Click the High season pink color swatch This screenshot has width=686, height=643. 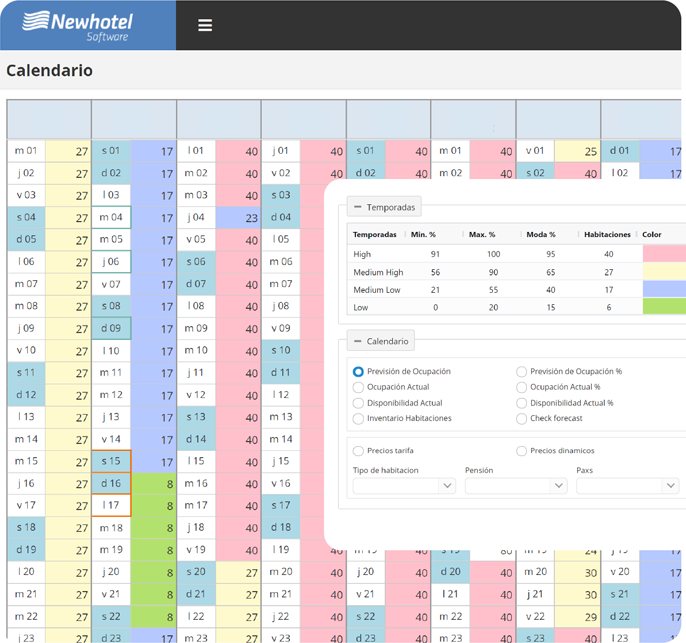(x=664, y=254)
